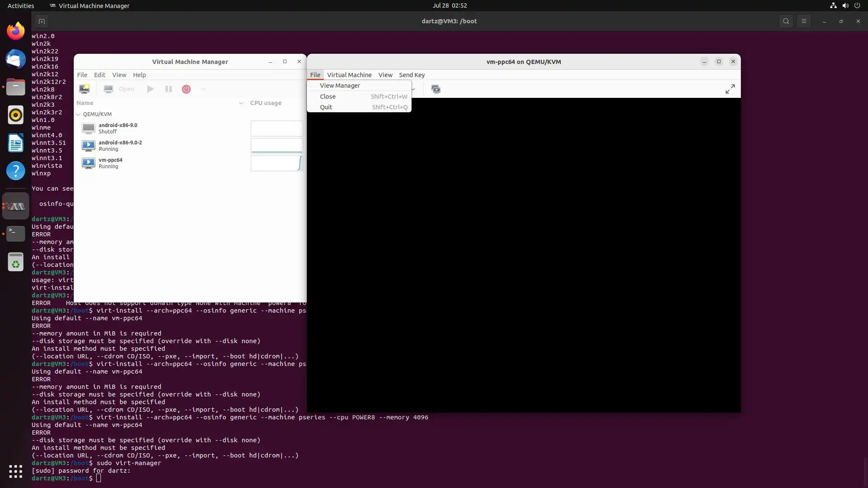
Task: Select View Manager from File menu
Action: [340, 86]
